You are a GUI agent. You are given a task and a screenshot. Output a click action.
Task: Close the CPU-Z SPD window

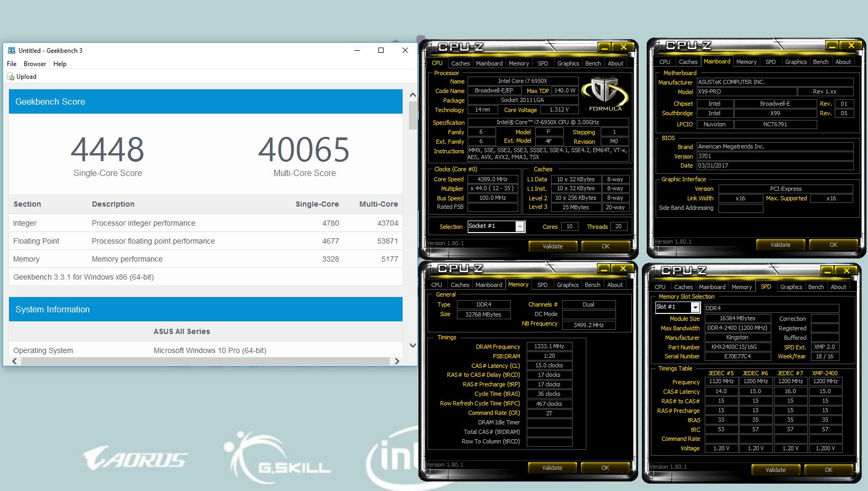[x=846, y=271]
